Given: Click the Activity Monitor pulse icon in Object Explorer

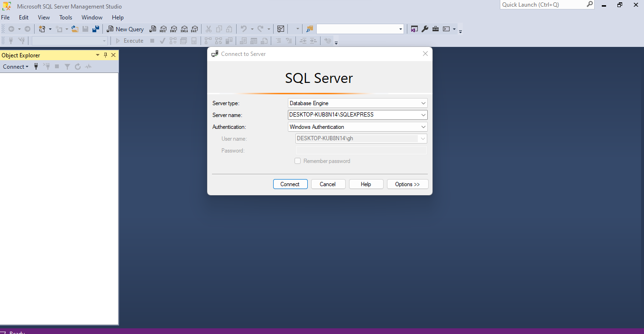Looking at the screenshot, I should point(88,67).
